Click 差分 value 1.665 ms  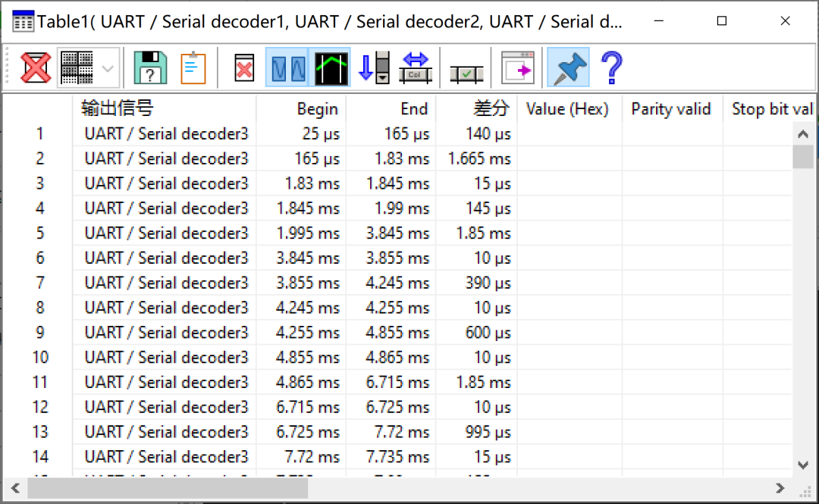[479, 158]
